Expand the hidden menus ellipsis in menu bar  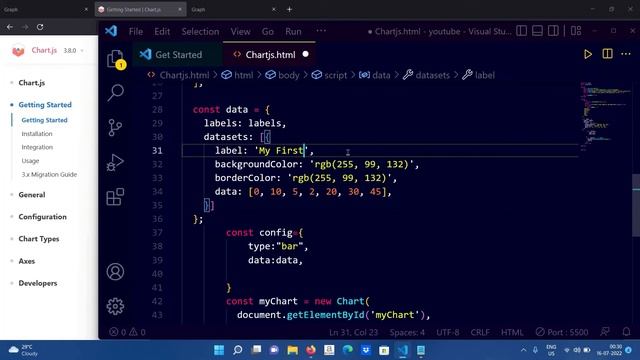click(321, 31)
